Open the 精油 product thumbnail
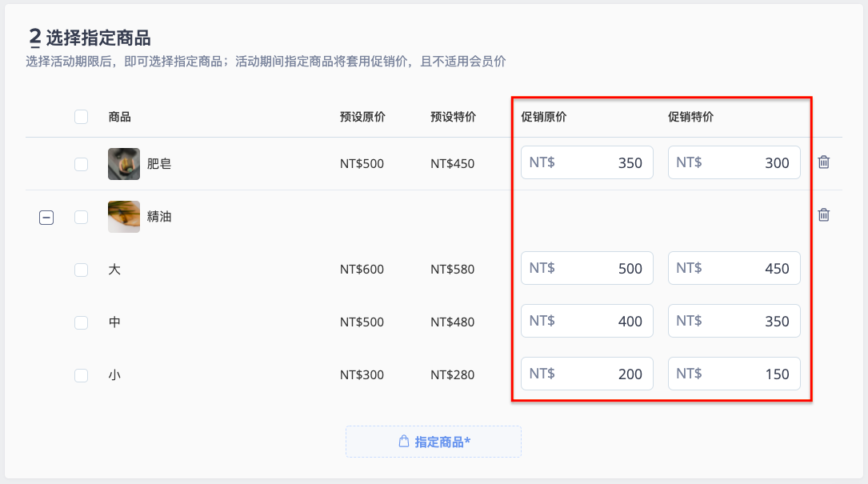 (x=124, y=217)
